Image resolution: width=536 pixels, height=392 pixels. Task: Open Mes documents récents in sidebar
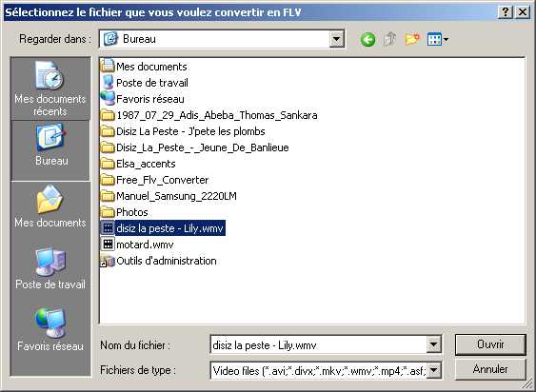point(50,88)
